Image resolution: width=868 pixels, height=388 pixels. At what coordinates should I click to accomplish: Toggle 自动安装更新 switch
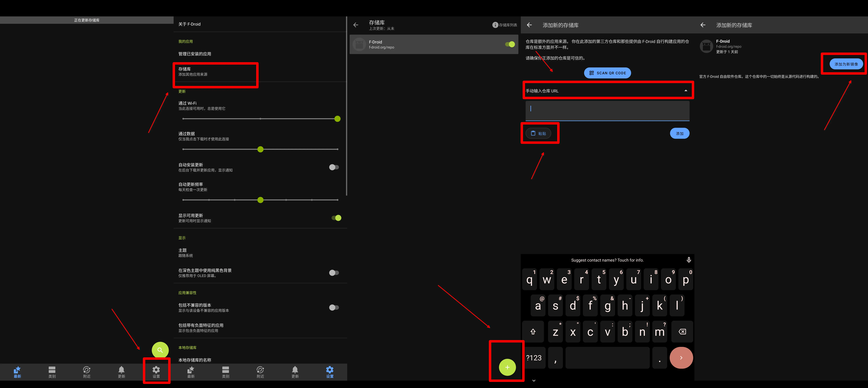tap(334, 167)
